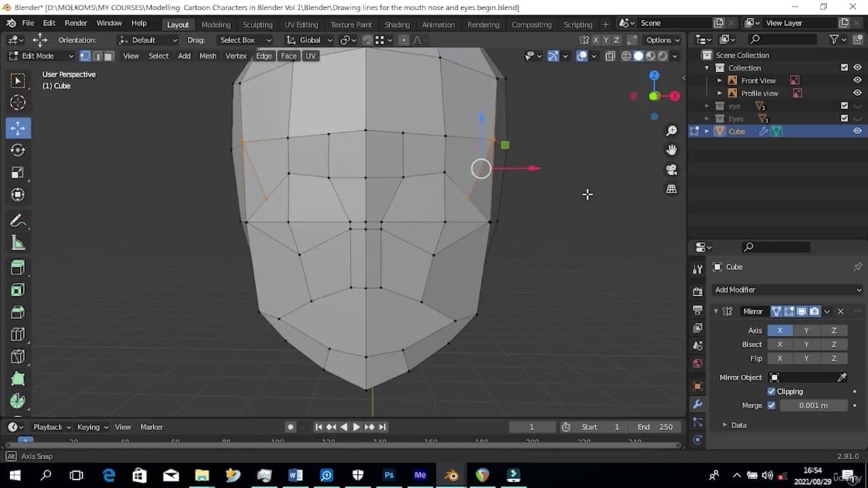This screenshot has width=868, height=488.
Task: Open the Mesh menu in viewport header
Action: pyautogui.click(x=208, y=56)
